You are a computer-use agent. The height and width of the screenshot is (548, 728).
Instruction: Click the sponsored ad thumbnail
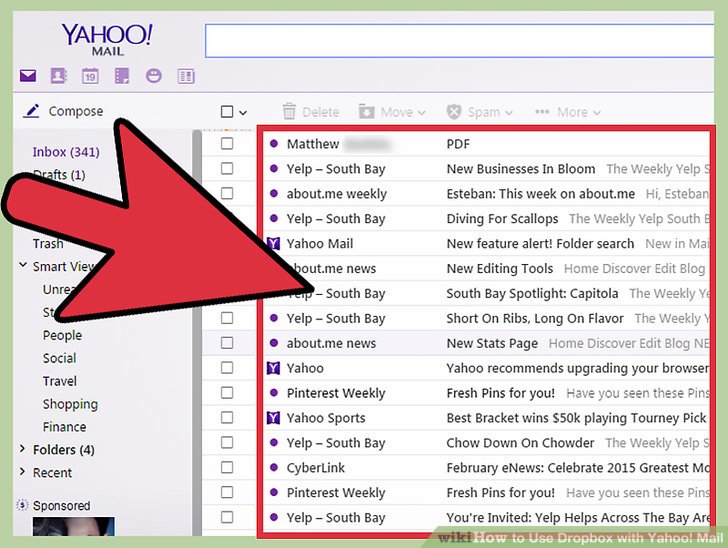pos(73,526)
